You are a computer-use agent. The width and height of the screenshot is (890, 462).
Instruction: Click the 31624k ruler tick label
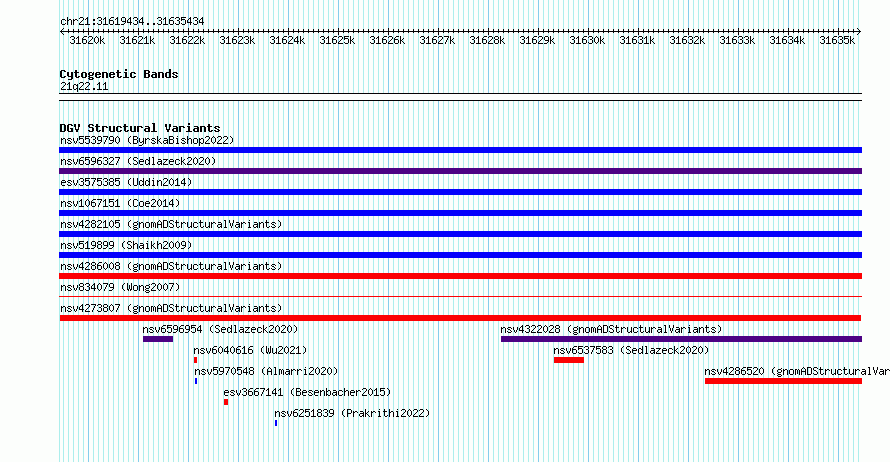[x=287, y=41]
